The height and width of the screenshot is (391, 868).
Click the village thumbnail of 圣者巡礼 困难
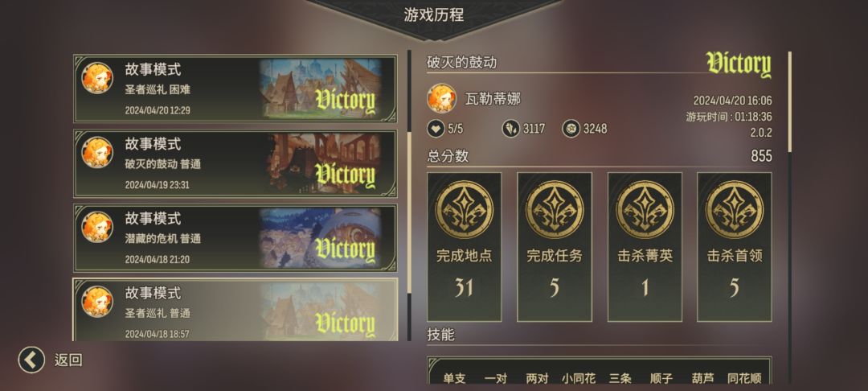[321, 88]
